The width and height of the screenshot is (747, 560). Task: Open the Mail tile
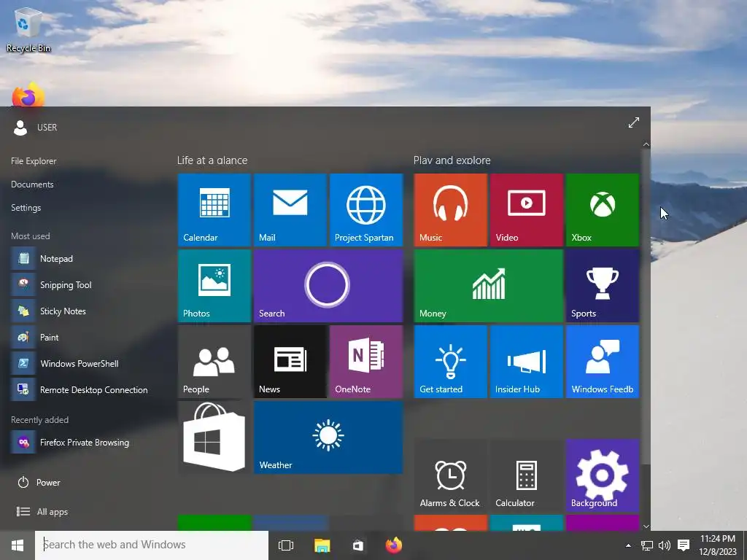290,210
